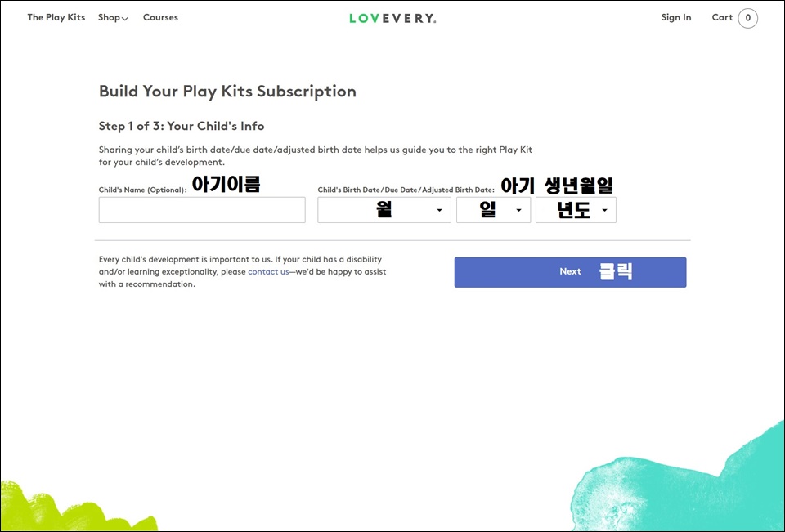View the Cart
Viewport: 785px width, 532px height.
coord(722,17)
